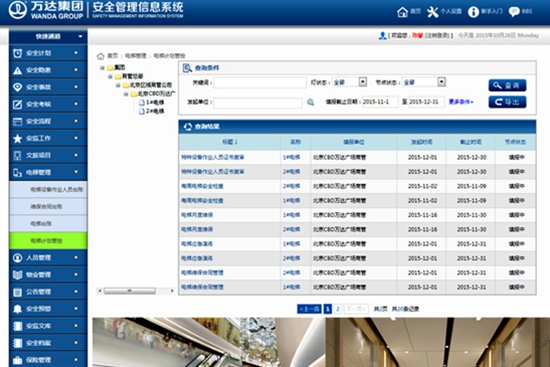Click the blue 查询 search button
Screen dimensions: 550x367
507,85
